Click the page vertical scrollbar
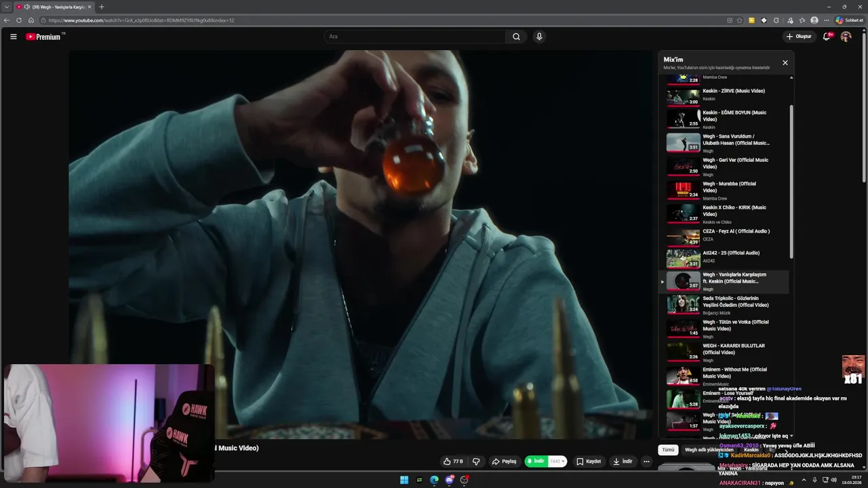The height and width of the screenshot is (488, 868). pos(864,108)
